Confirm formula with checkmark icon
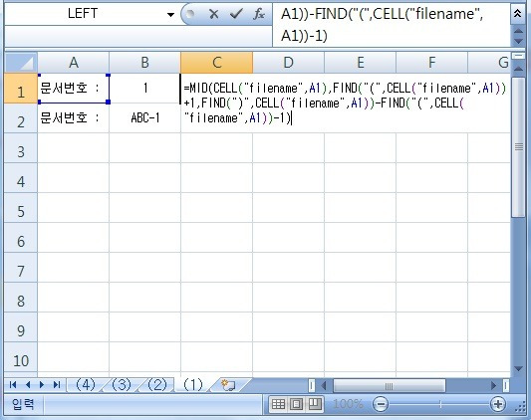 click(x=236, y=14)
